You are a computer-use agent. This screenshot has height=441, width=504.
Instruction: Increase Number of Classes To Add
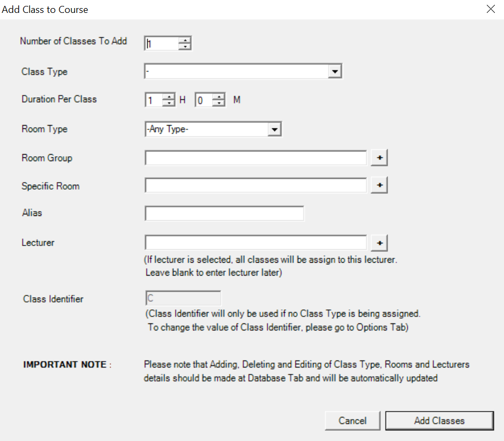pos(185,40)
